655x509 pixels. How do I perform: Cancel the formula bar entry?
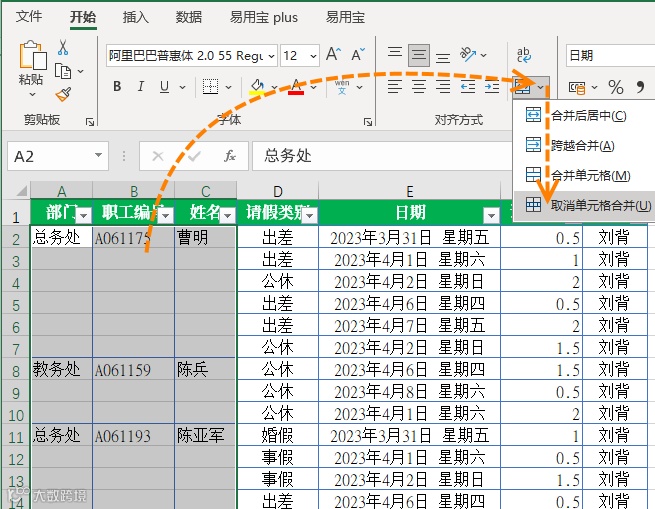(158, 156)
